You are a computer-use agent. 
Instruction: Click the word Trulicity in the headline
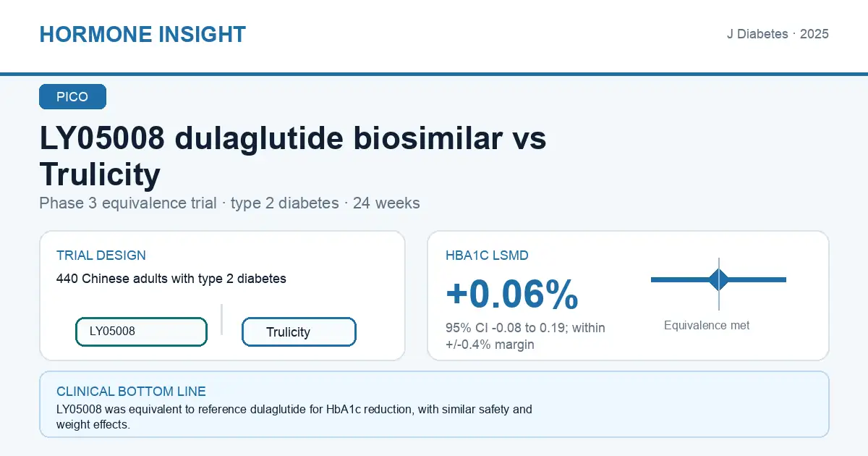[x=100, y=174]
